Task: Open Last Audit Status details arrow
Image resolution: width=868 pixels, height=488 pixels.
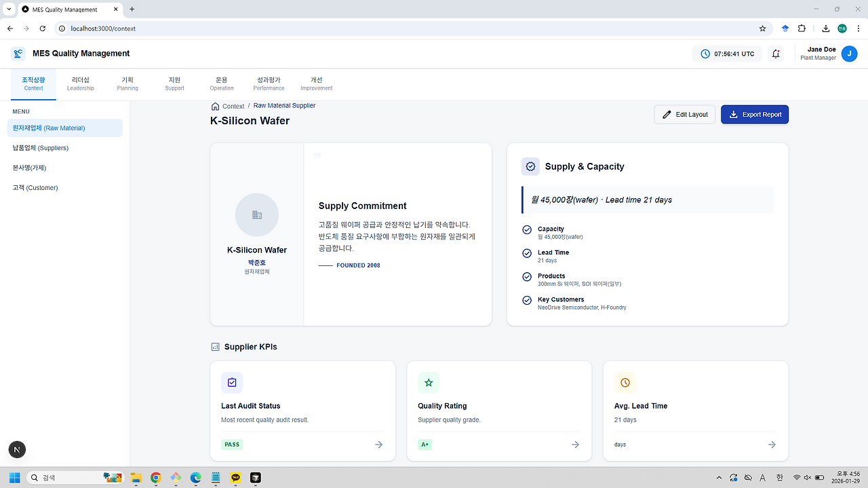Action: [x=378, y=445]
